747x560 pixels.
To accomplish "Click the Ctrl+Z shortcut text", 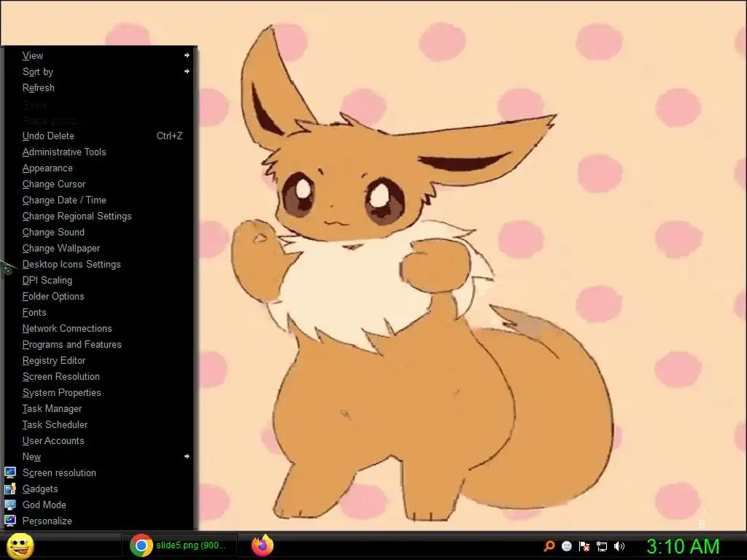I will click(169, 136).
